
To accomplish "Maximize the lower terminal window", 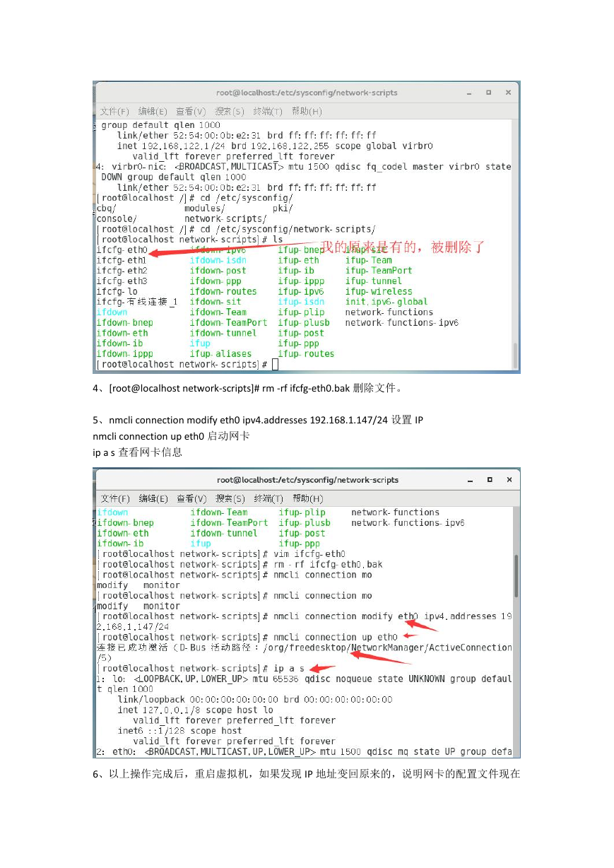I will point(489,480).
